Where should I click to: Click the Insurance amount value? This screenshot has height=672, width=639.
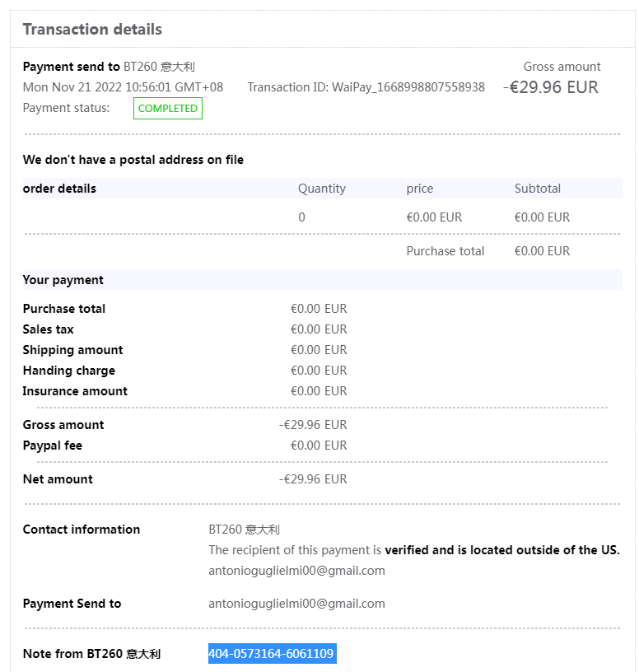click(319, 391)
